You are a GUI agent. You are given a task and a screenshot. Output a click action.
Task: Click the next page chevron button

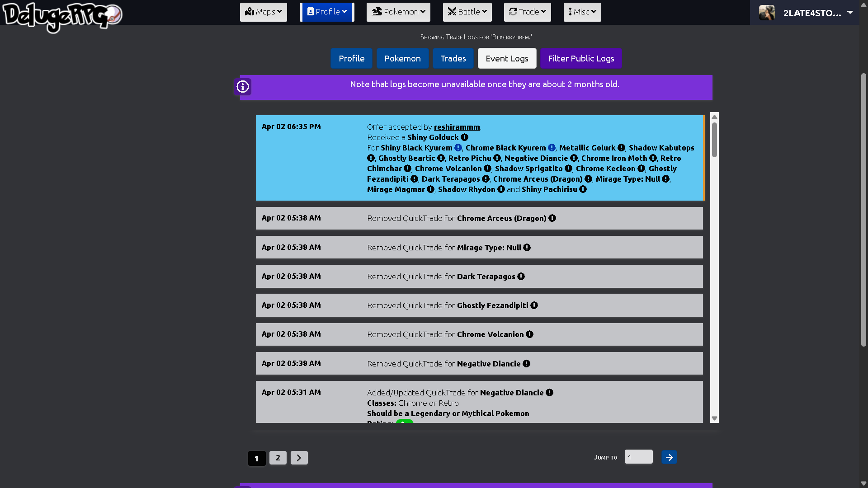pyautogui.click(x=299, y=458)
